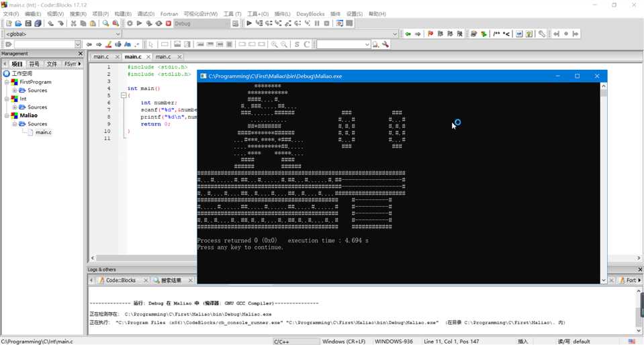
Task: Click the Build and run icon
Action: [149, 23]
